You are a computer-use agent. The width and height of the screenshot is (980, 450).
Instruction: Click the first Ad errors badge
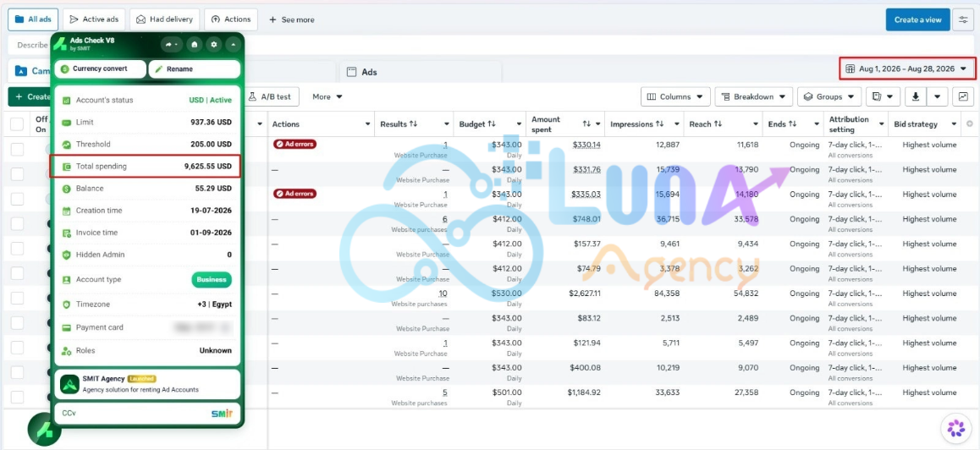coord(295,145)
